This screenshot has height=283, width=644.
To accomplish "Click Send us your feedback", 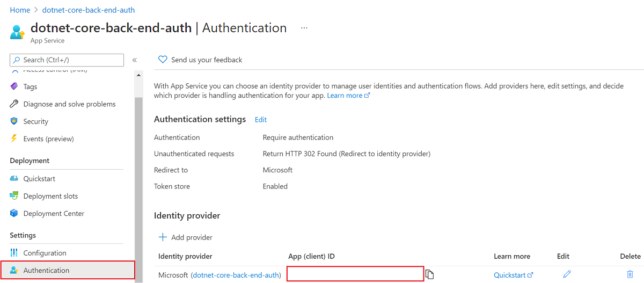I will 207,60.
